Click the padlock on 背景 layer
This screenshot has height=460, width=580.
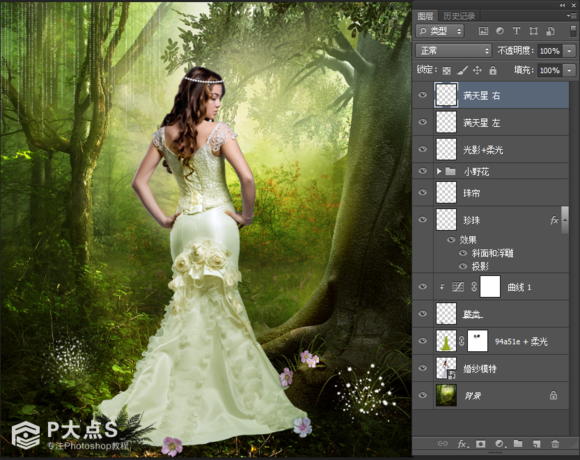553,395
